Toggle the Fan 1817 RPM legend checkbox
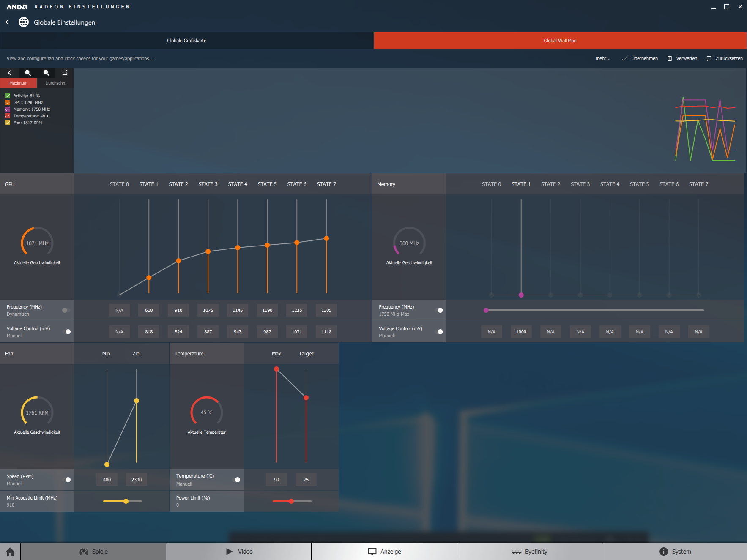Viewport: 747px width, 560px height. [x=8, y=123]
